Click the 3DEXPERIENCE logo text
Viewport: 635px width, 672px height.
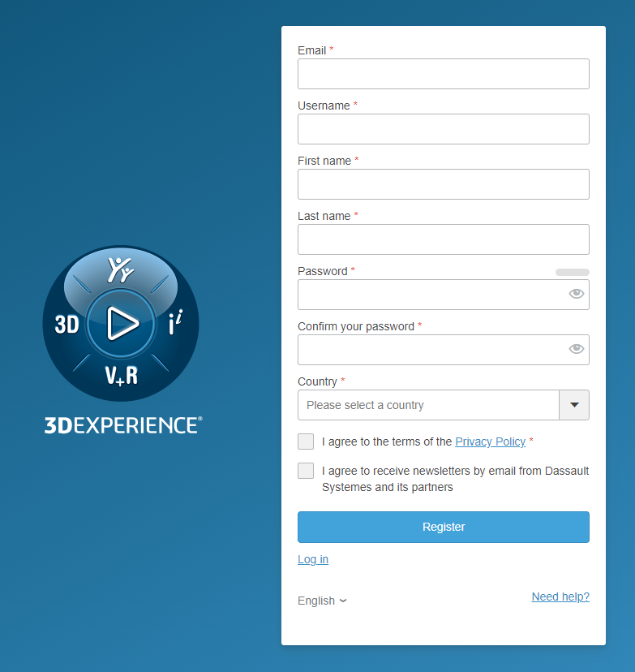click(x=123, y=425)
